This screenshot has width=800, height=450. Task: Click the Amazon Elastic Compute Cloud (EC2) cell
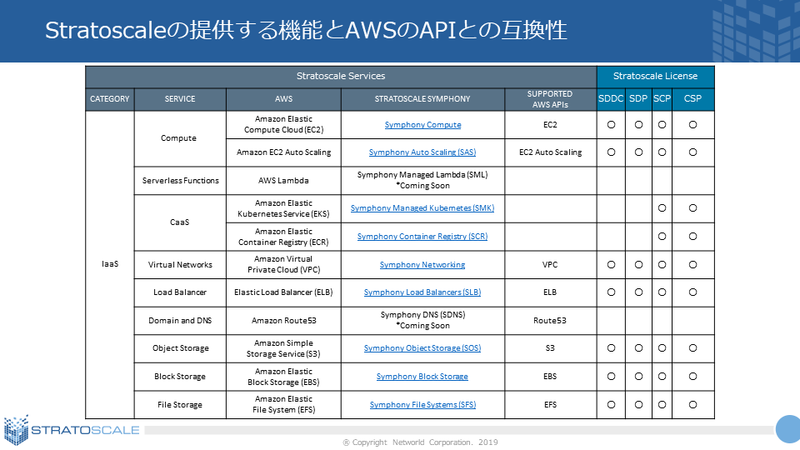[284, 124]
